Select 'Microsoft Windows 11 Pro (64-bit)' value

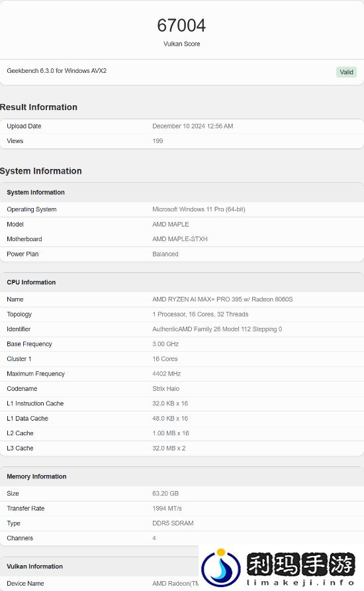pyautogui.click(x=199, y=209)
